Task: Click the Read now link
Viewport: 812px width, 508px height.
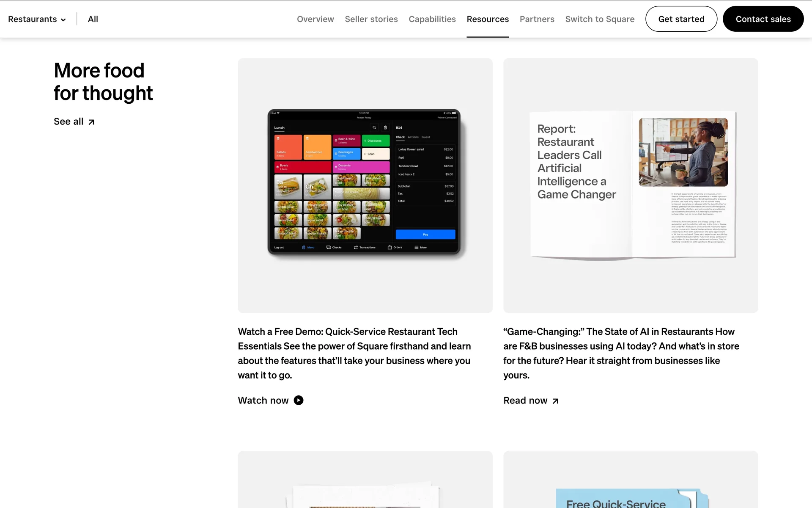Action: coord(525,400)
